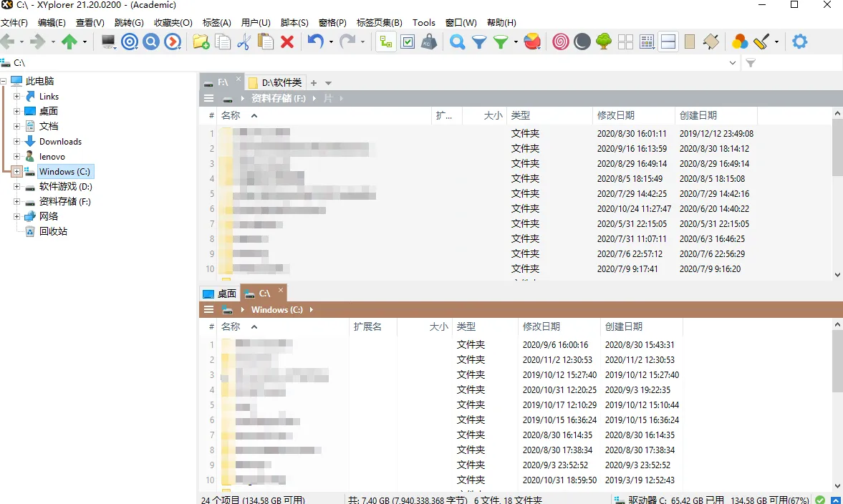Open the 收藏夹(O) menu
The height and width of the screenshot is (504, 843).
pos(173,23)
